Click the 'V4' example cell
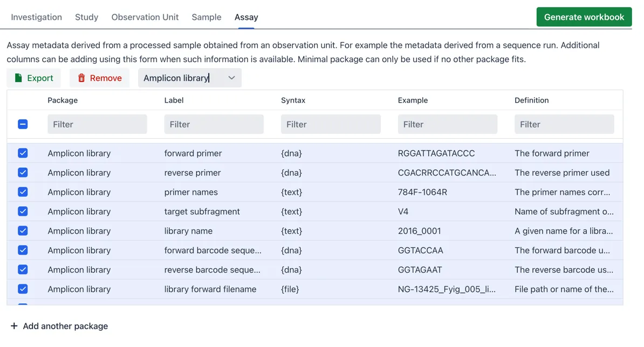Viewport: 644px width, 347px height. [403, 212]
